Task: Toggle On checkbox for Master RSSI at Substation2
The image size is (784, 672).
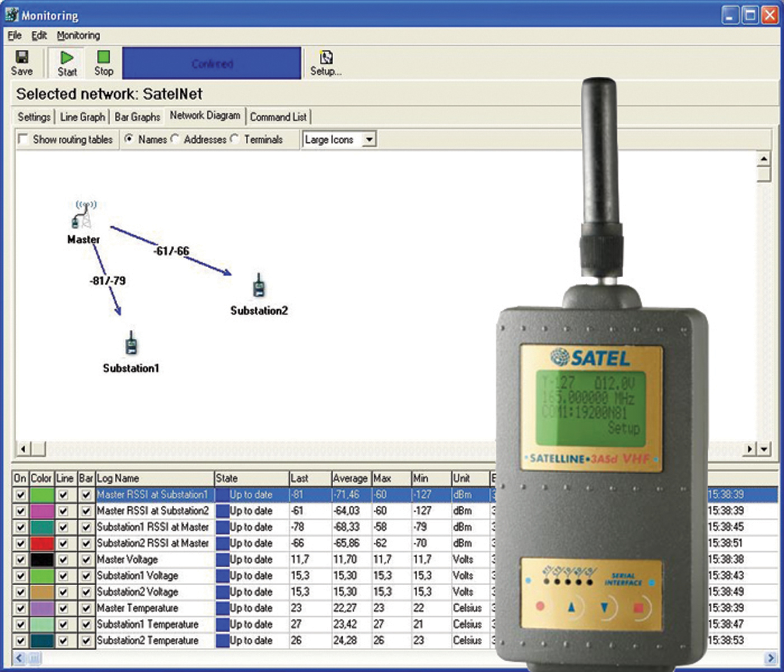Action: click(x=21, y=511)
